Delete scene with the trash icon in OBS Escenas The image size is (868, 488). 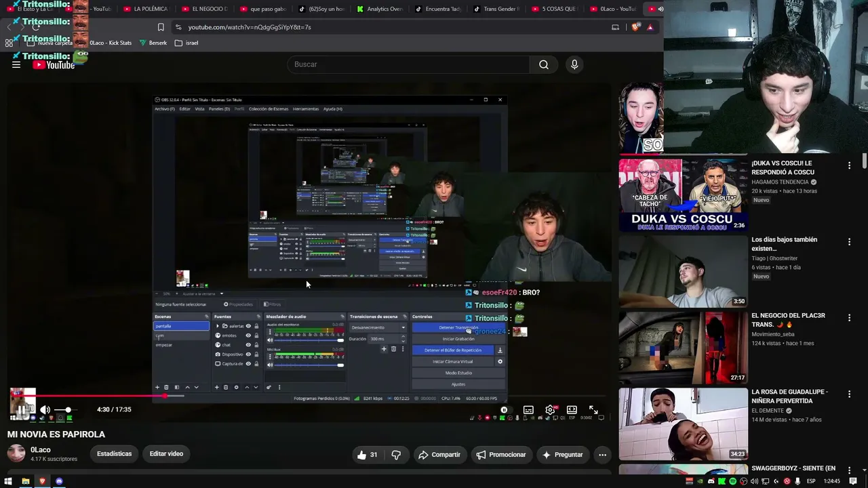pyautogui.click(x=167, y=387)
